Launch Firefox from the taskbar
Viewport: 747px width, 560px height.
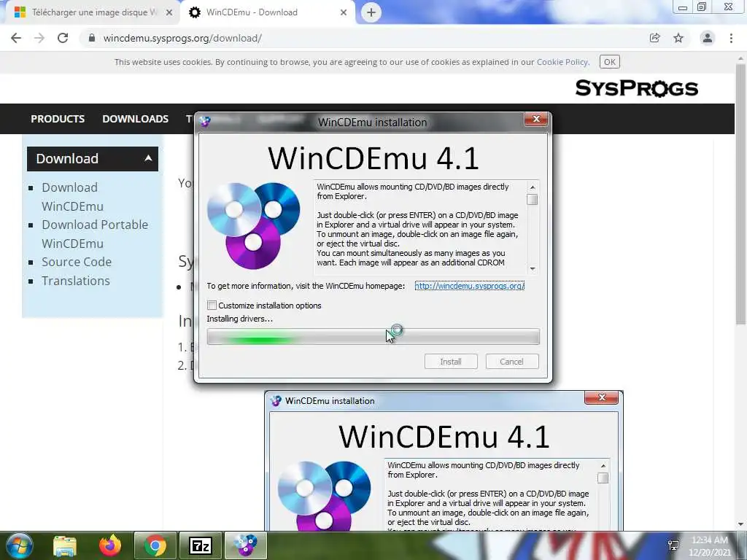tap(110, 545)
